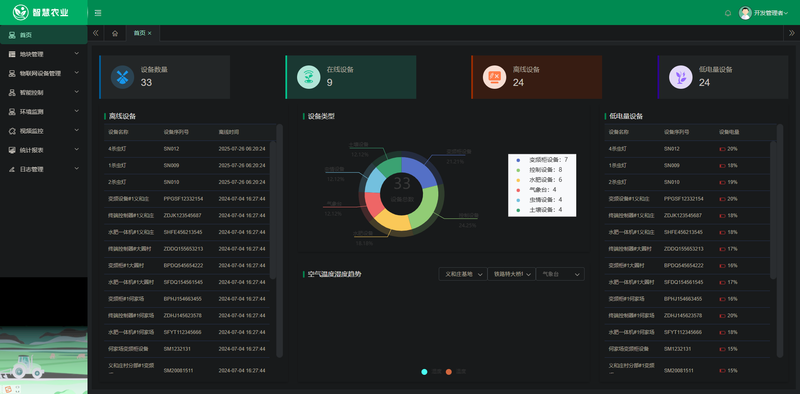Click the windmill icon on 设备数量 card
Image resolution: width=800 pixels, height=394 pixels.
pyautogui.click(x=122, y=77)
